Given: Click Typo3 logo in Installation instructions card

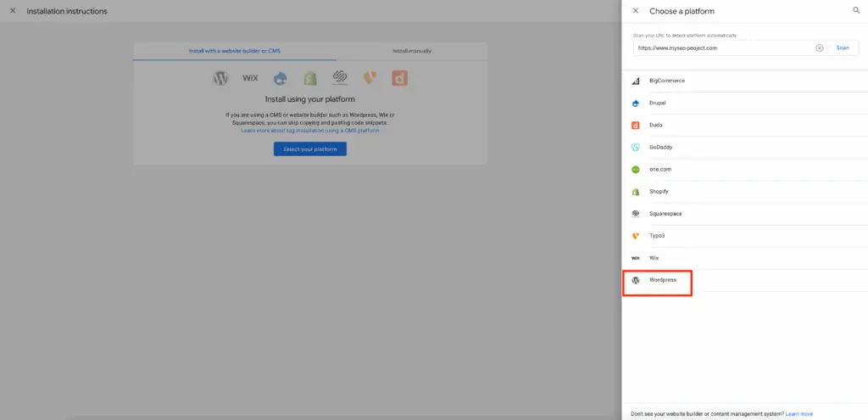Looking at the screenshot, I should (x=370, y=78).
